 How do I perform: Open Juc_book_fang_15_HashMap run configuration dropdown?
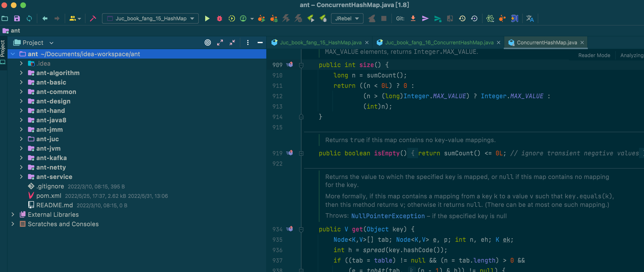(x=150, y=18)
